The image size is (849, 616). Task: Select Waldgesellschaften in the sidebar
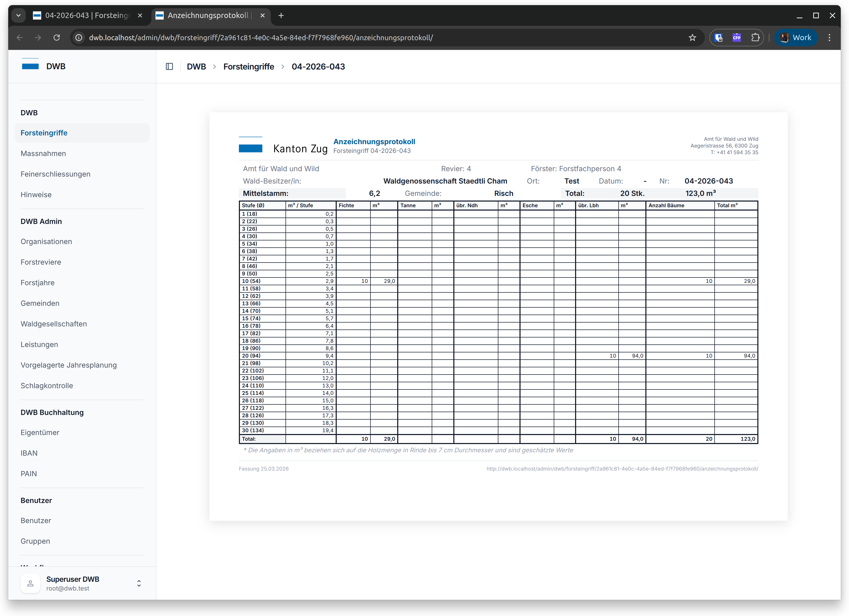(x=54, y=324)
